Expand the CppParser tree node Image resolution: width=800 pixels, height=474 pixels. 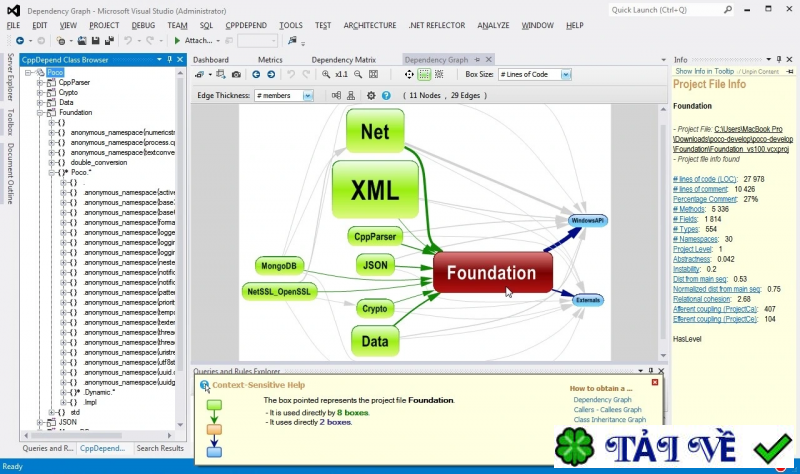click(40, 82)
